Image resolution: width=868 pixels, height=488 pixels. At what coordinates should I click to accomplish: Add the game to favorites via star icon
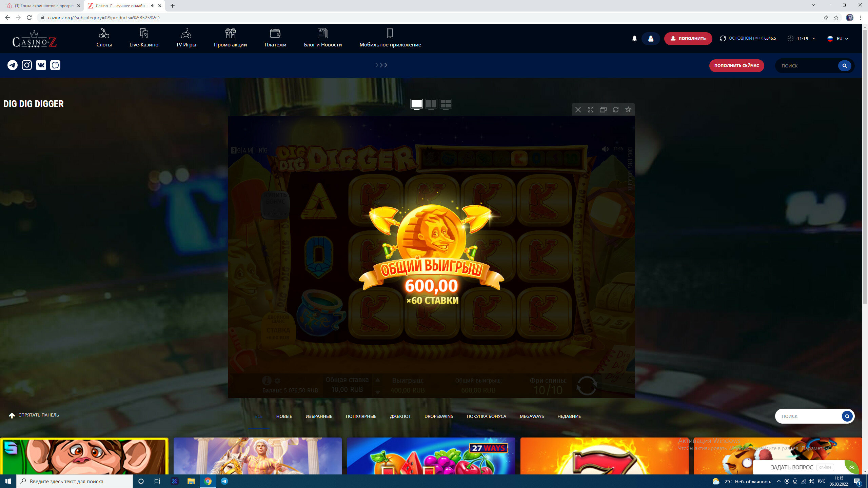pos(628,109)
